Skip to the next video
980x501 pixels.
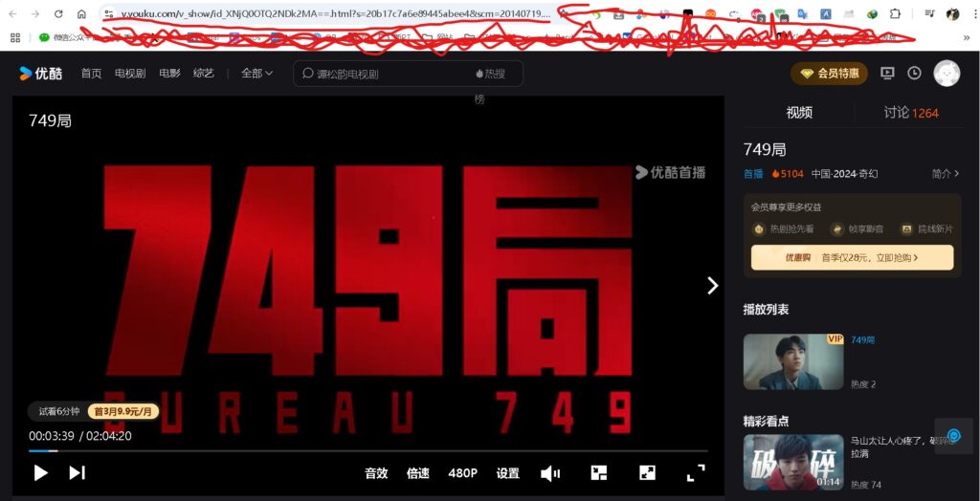[x=77, y=473]
